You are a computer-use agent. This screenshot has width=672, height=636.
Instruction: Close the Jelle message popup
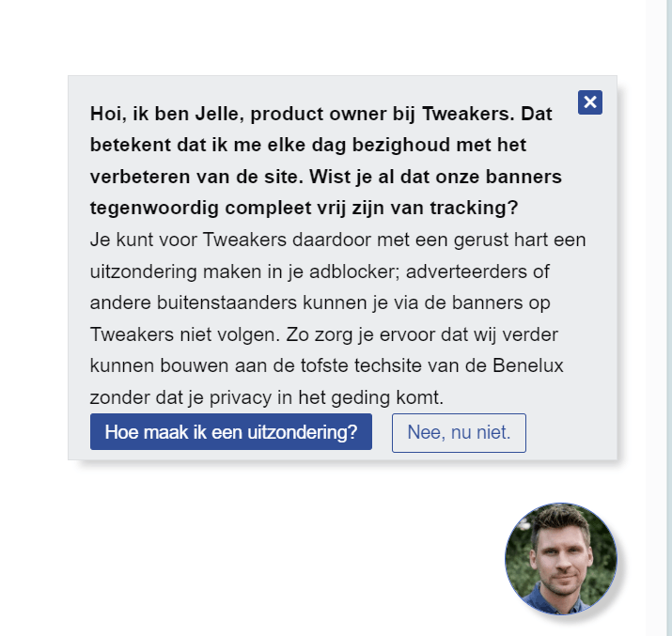(x=590, y=102)
